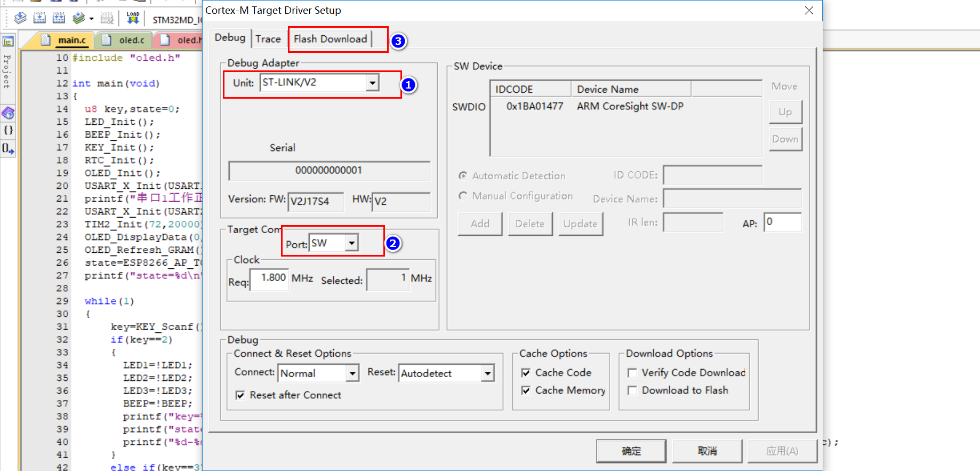Viewport: 980px width, 471px height.
Task: Click the AP value input field
Action: point(783,222)
